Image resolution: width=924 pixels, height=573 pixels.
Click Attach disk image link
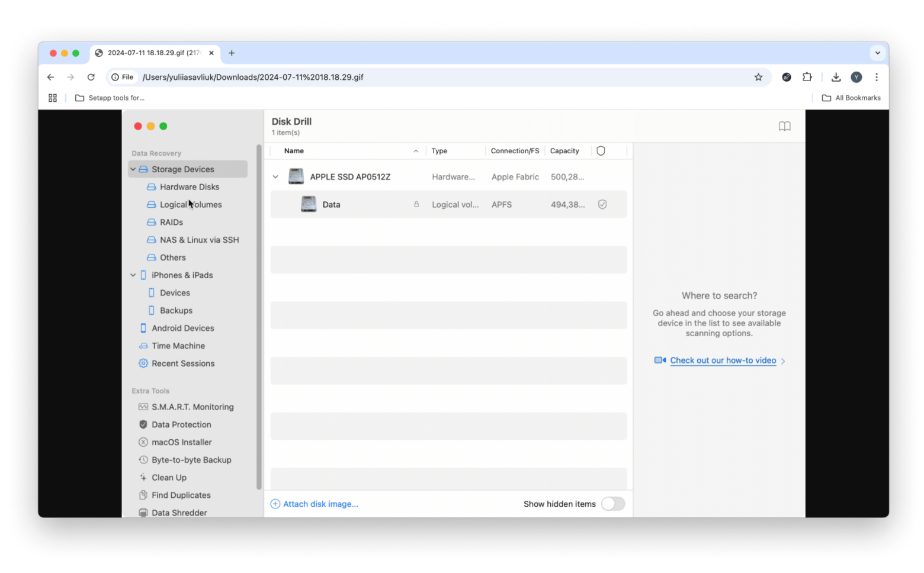click(x=320, y=504)
